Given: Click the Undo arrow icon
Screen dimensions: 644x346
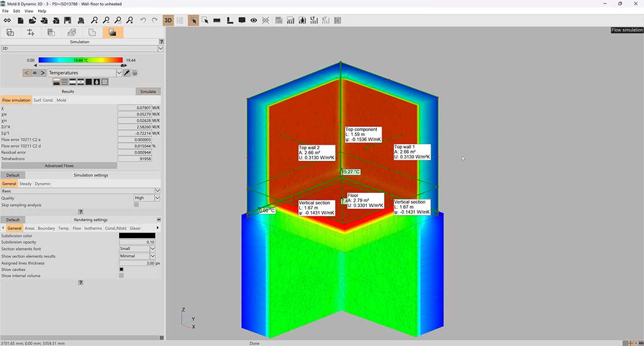Looking at the screenshot, I should point(143,20).
